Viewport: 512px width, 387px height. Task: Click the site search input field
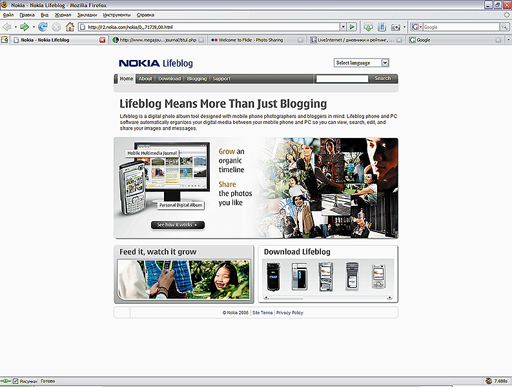point(342,79)
